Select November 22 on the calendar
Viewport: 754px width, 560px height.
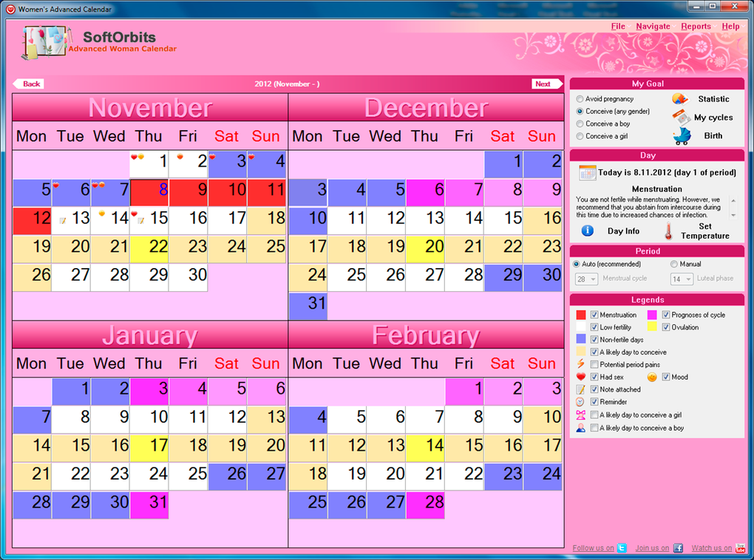point(149,245)
